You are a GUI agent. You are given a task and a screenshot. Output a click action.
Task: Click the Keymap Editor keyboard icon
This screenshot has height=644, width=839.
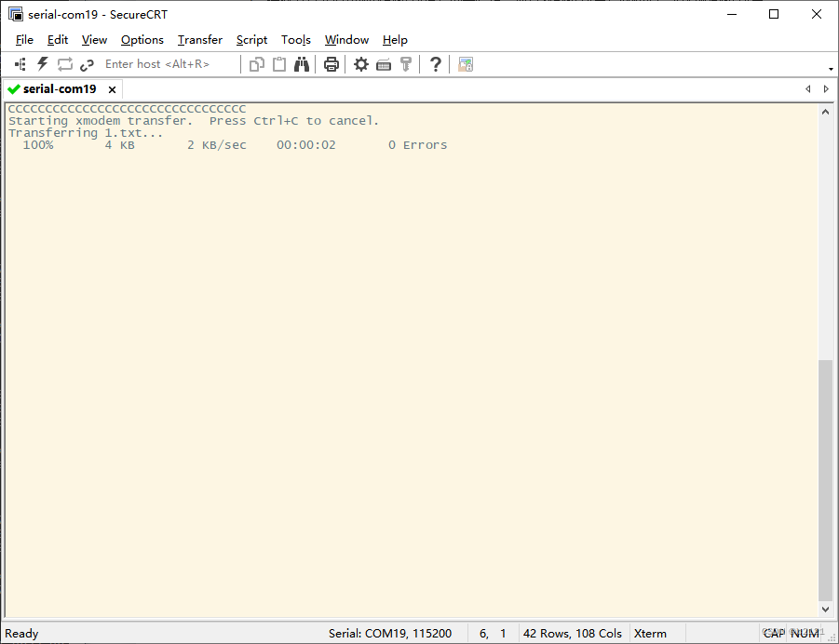(x=384, y=64)
